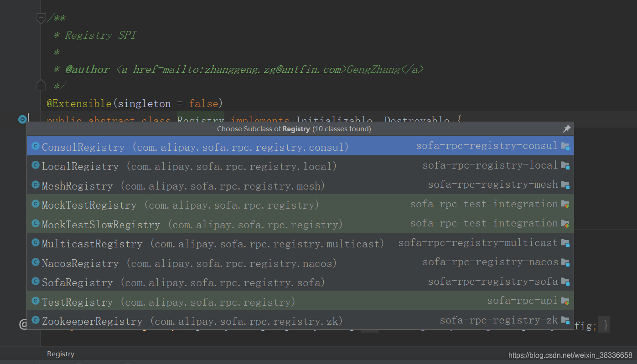This screenshot has height=364, width=637.
Task: Click module folder icon for sofa-rpc-registry-local
Action: (x=565, y=165)
